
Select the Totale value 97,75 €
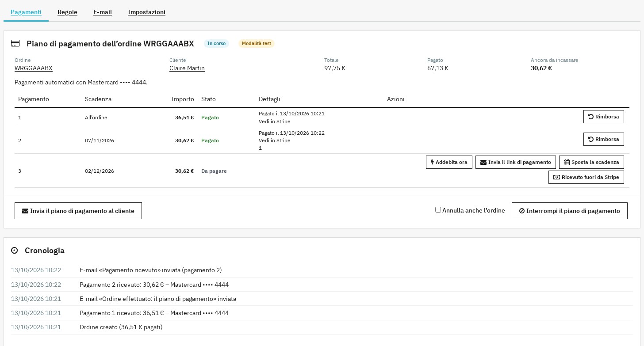coord(334,68)
